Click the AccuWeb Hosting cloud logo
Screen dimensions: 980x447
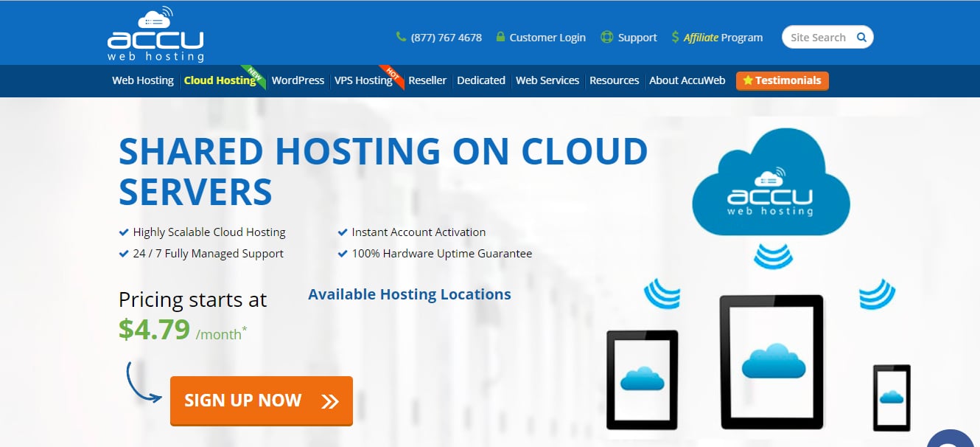pyautogui.click(x=155, y=35)
